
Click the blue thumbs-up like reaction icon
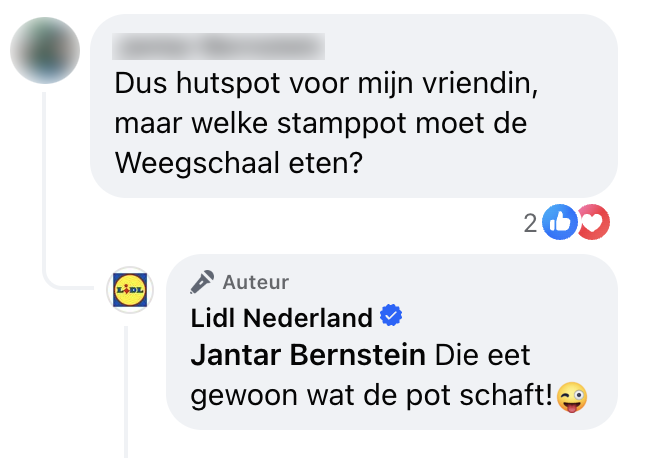point(560,224)
